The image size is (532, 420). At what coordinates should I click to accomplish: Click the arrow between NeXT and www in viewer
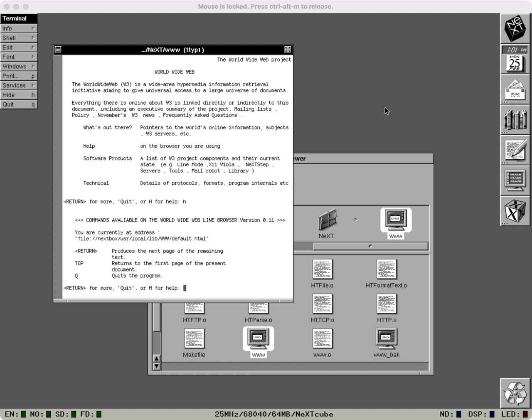coord(356,220)
